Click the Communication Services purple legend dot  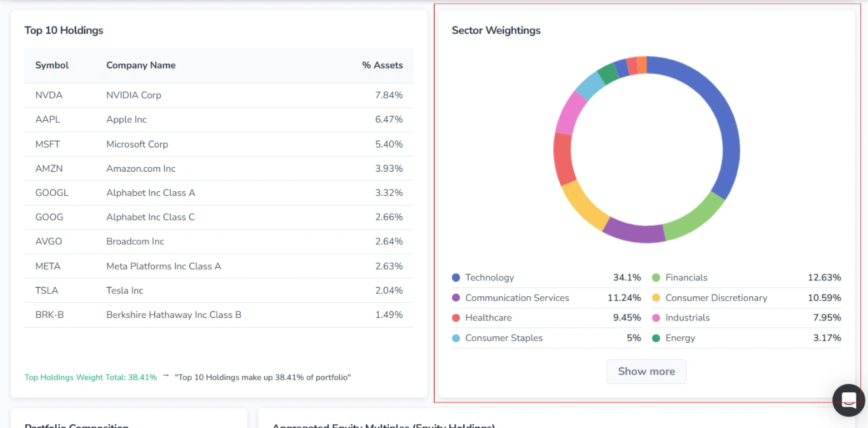456,298
